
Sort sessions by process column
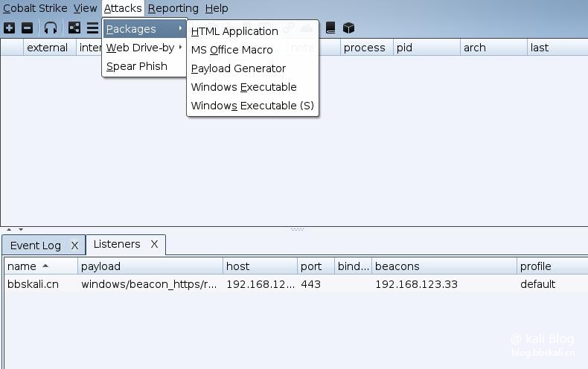pos(367,48)
